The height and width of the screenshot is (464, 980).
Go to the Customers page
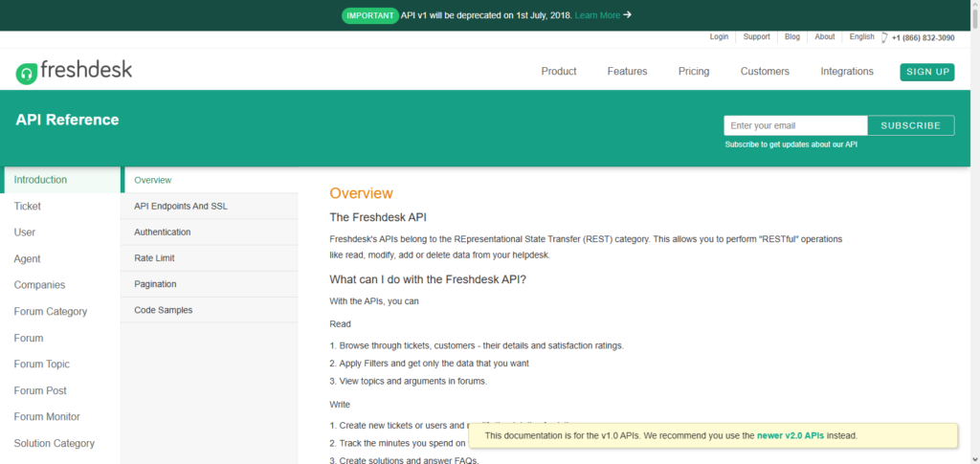point(765,71)
